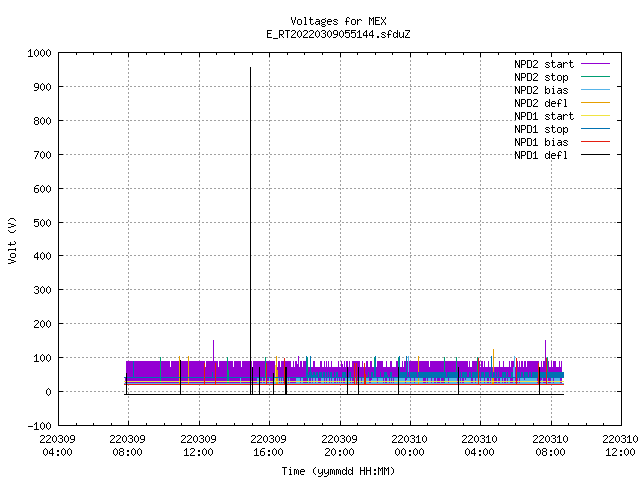Click the '220310 12:00' time tick label
The height and width of the screenshot is (480, 640).
point(620,446)
